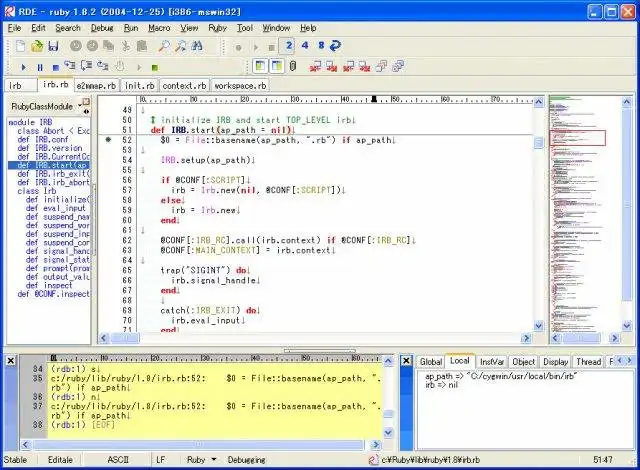The image size is (640, 470).
Task: Switch to the Global variables tab
Action: point(431,362)
